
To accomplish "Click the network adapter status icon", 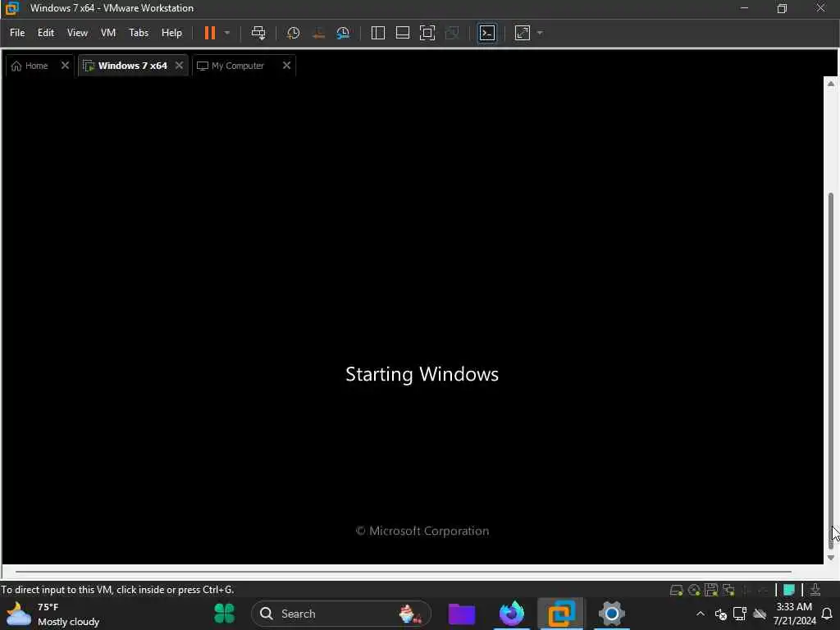I will [x=728, y=590].
